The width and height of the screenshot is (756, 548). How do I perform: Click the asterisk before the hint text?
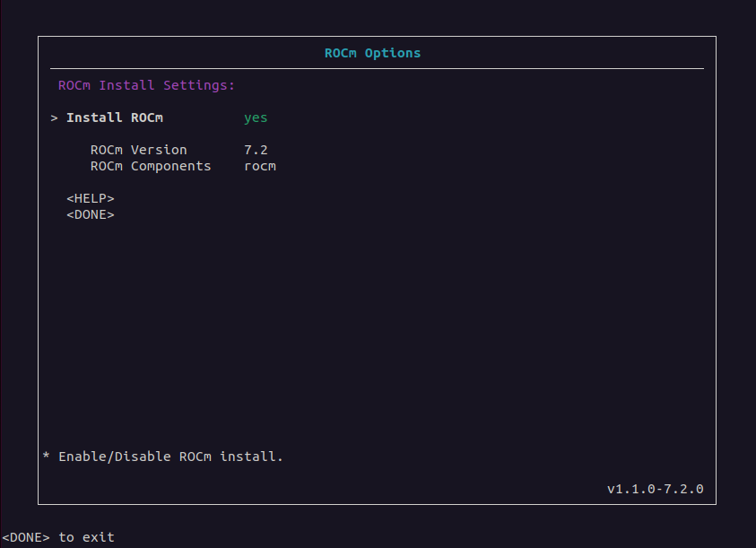(47, 457)
